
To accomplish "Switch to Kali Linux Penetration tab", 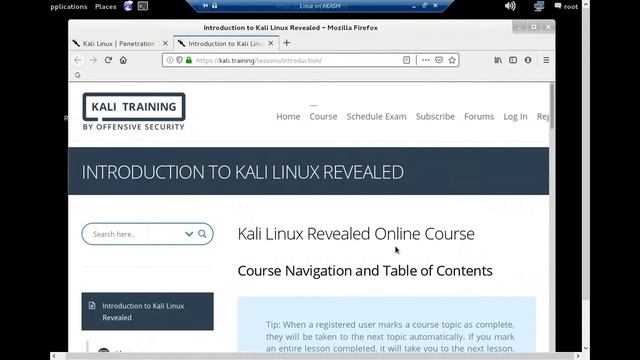I will coord(118,43).
